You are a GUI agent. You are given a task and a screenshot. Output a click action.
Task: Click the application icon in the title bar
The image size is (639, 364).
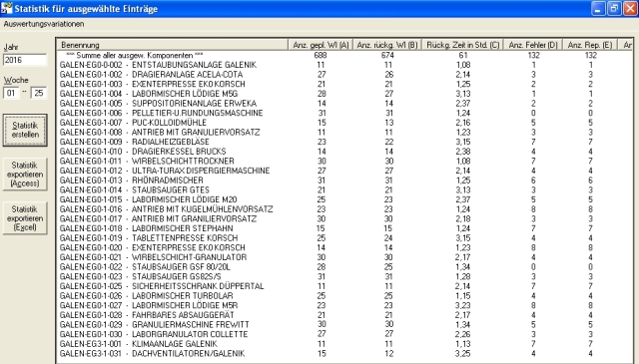(x=7, y=8)
